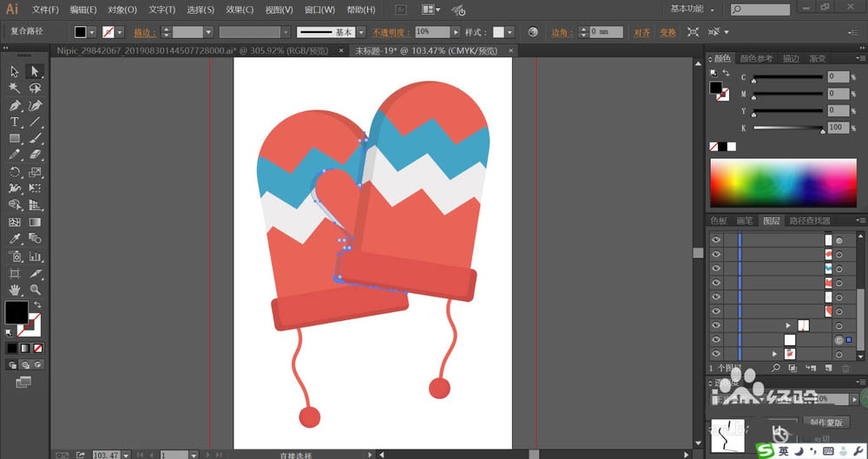Select the Eraser tool
This screenshot has width=868, height=459.
[x=35, y=155]
